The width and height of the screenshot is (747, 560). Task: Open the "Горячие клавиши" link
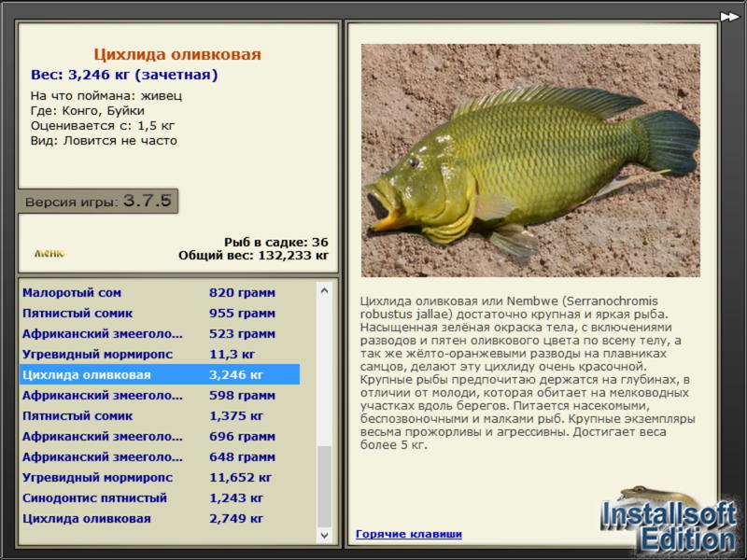pos(409,534)
